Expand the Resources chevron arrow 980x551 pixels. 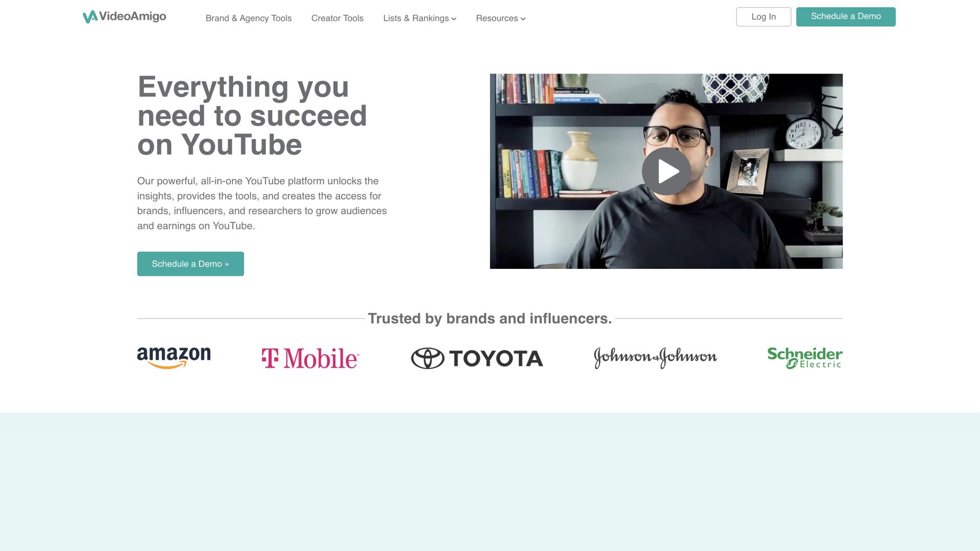coord(523,19)
